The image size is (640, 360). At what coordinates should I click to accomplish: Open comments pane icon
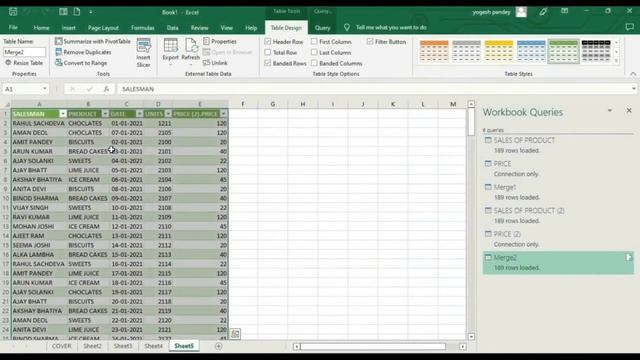[629, 27]
